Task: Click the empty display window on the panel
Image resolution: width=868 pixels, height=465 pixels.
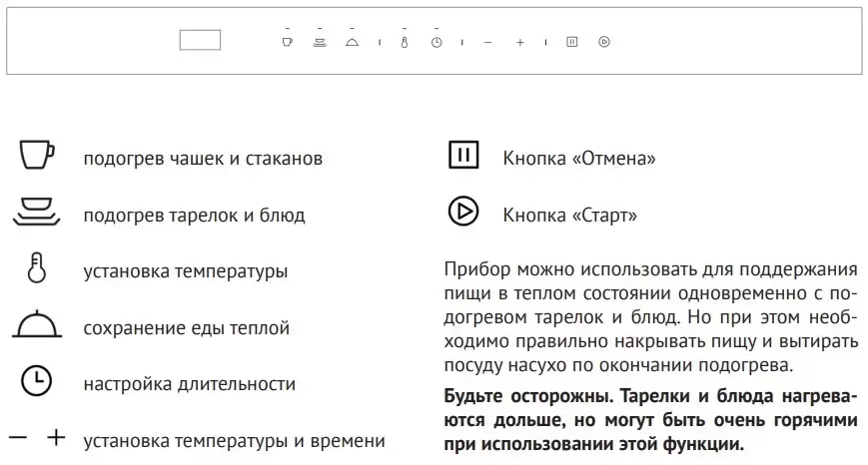Action: [200, 42]
